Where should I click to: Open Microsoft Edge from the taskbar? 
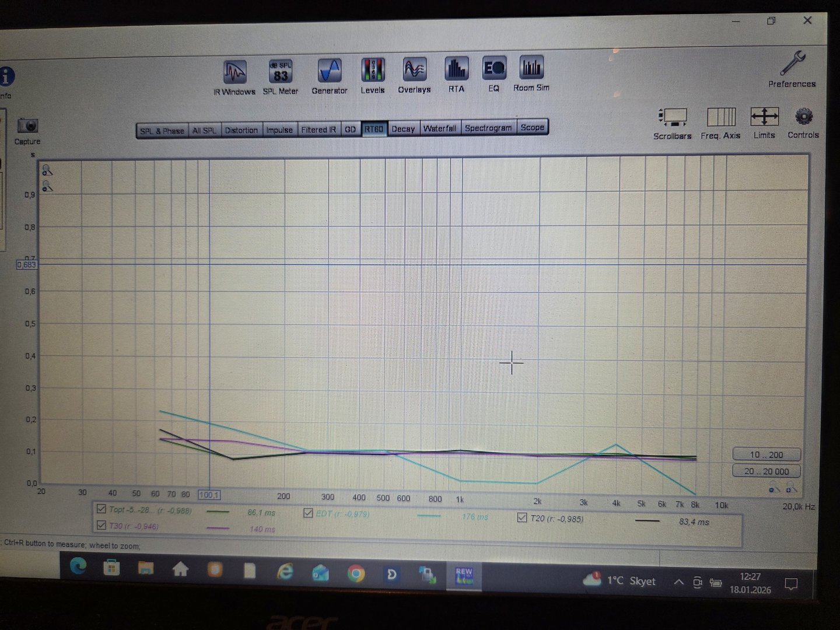78,565
